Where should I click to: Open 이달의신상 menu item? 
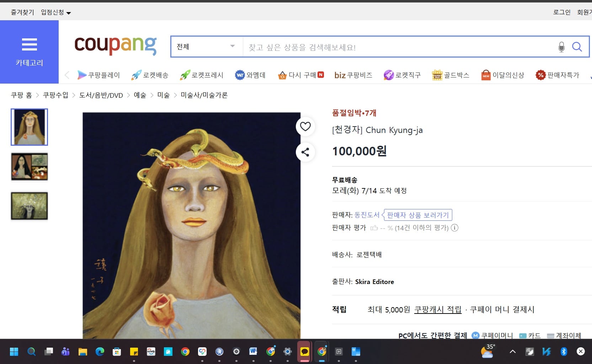click(x=502, y=75)
